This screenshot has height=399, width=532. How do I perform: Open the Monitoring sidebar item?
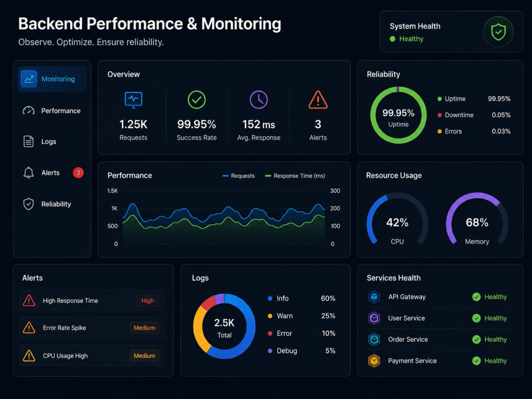coord(52,79)
